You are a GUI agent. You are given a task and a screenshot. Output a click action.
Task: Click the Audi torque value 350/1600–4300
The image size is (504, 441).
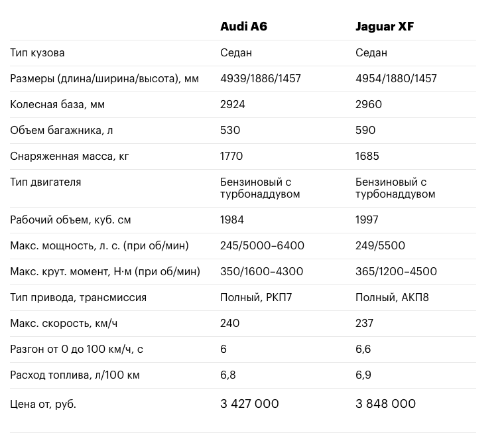click(x=261, y=272)
